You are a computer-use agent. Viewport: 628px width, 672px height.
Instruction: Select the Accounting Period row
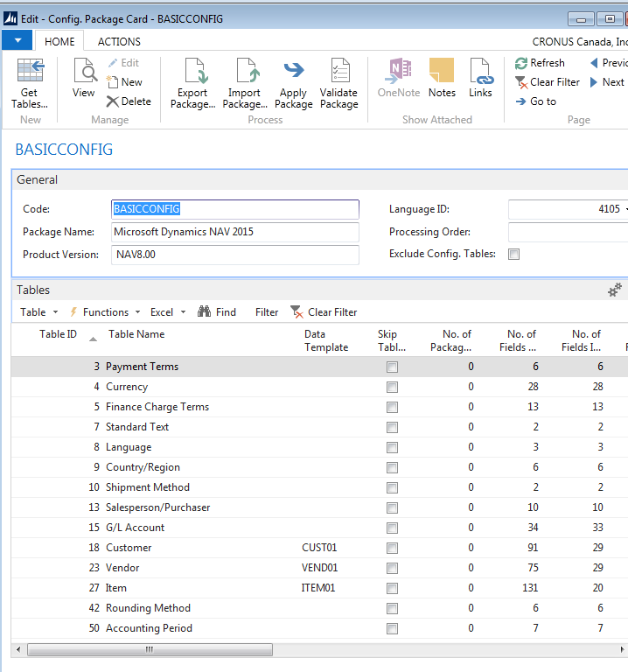click(319, 628)
